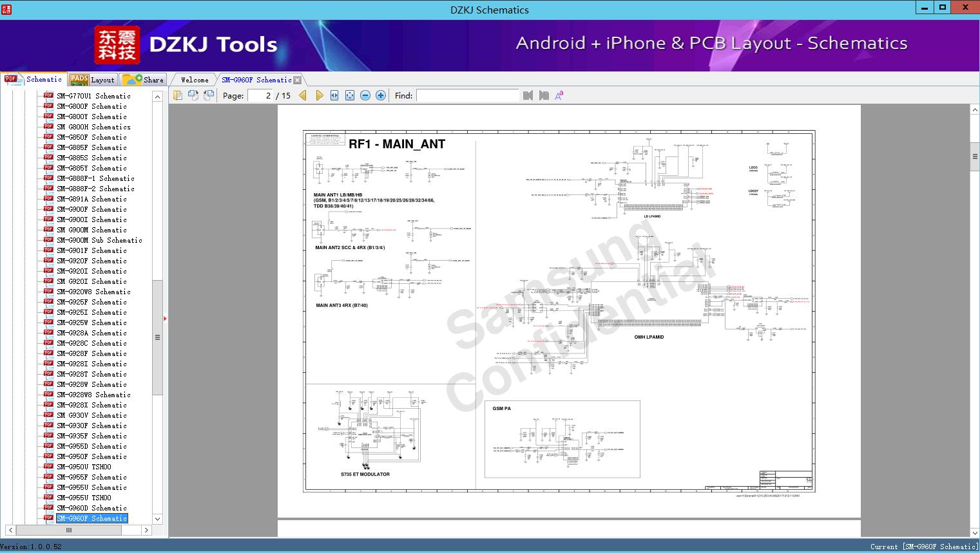Click the Current [SM-G960F Schematic] status text
This screenshot has height=553, width=980.
pyautogui.click(x=924, y=547)
